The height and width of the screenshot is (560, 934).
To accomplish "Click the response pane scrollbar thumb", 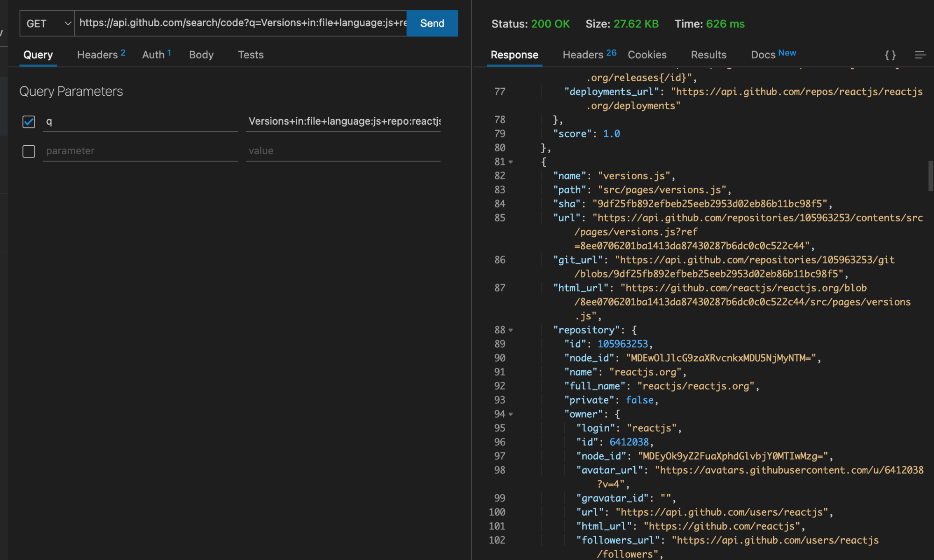I will point(930,176).
